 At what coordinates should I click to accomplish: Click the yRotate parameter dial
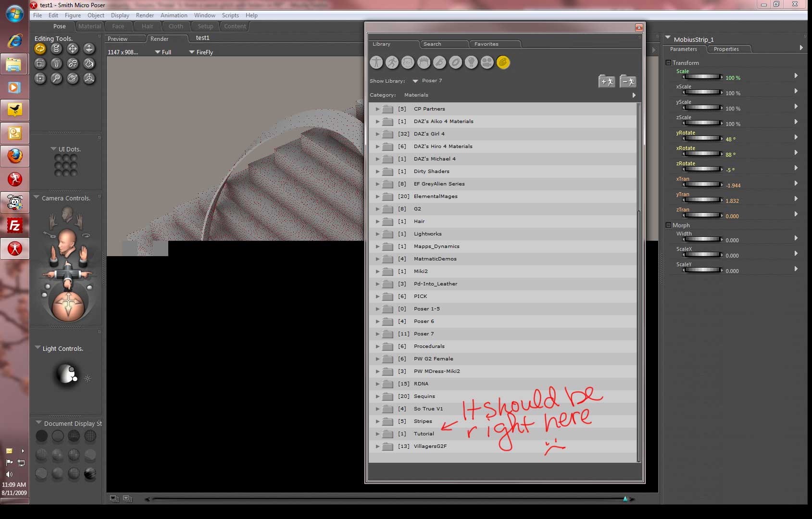[702, 138]
